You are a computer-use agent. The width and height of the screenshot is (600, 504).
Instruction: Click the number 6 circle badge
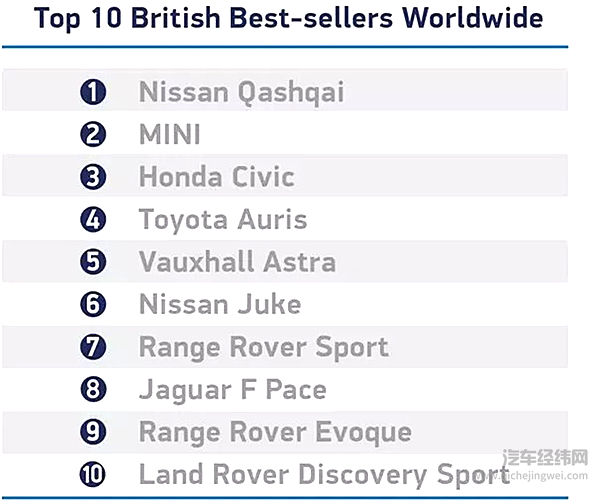coord(93,304)
